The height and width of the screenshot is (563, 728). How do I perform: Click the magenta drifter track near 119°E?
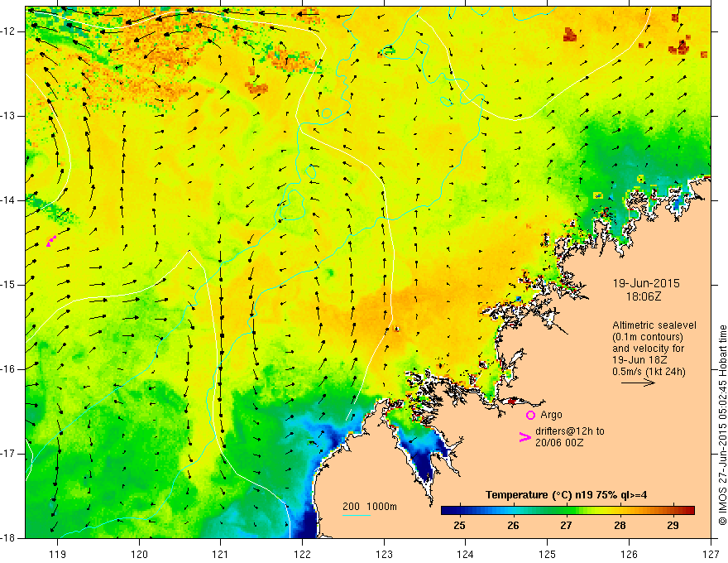pyautogui.click(x=51, y=241)
